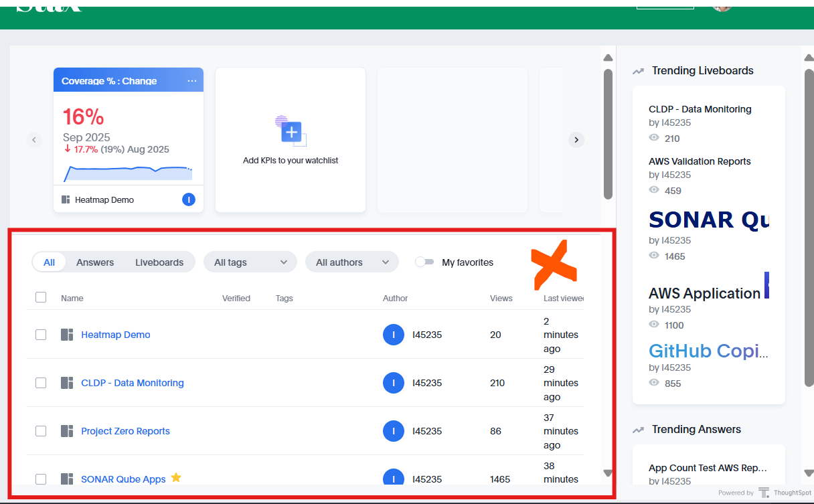
Task: Click the Add KPIs to your watchlist card
Action: coord(291,140)
